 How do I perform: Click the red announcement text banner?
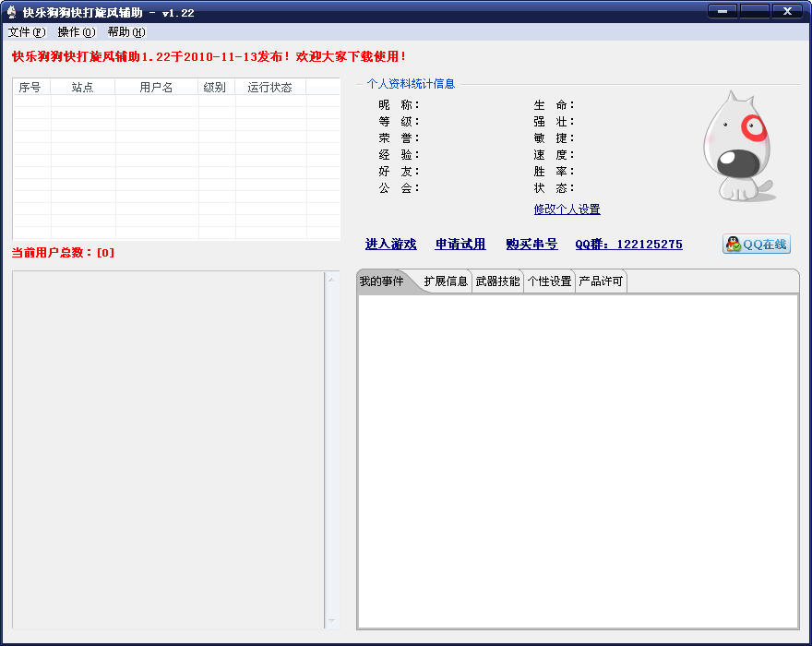pyautogui.click(x=209, y=56)
